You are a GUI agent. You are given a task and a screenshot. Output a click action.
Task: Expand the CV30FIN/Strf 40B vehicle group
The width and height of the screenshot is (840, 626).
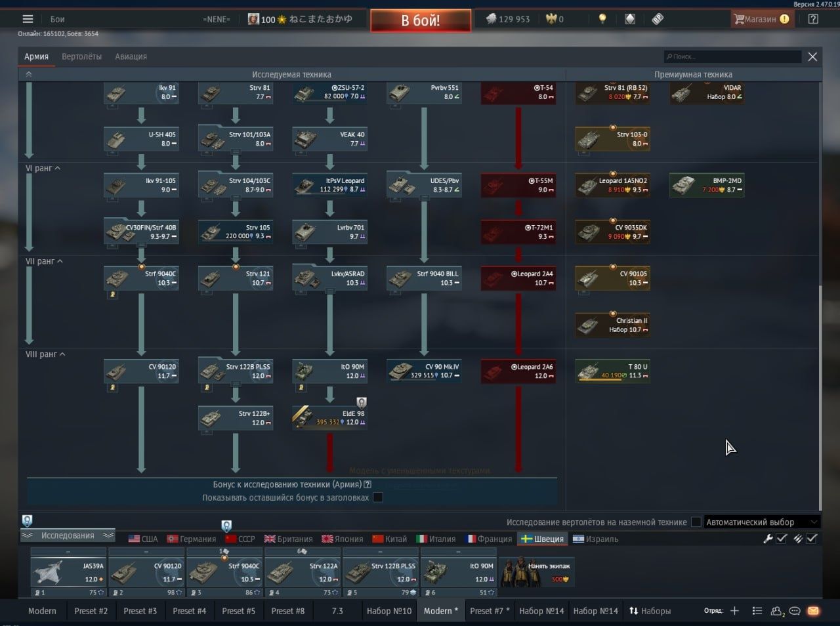(x=141, y=231)
